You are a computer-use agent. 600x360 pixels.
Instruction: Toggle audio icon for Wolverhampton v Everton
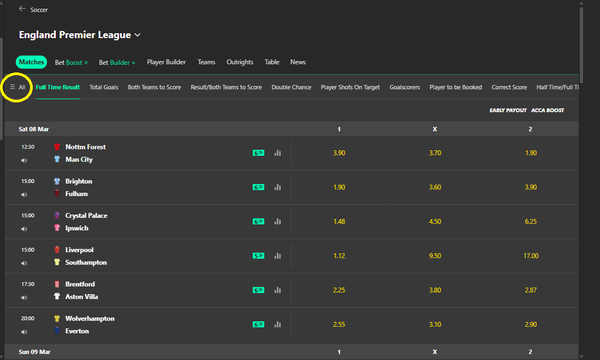[24, 332]
